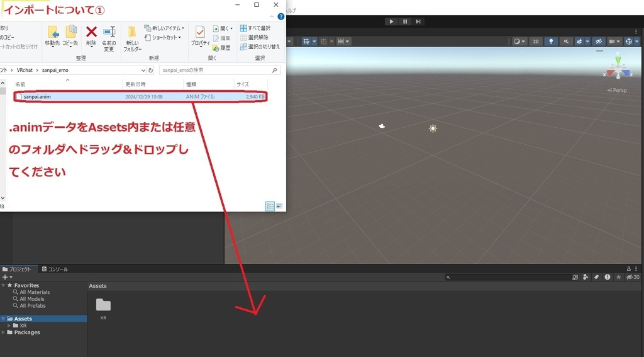Sort by the 種類 column header
Screen dimensions: 644x357
pos(209,84)
